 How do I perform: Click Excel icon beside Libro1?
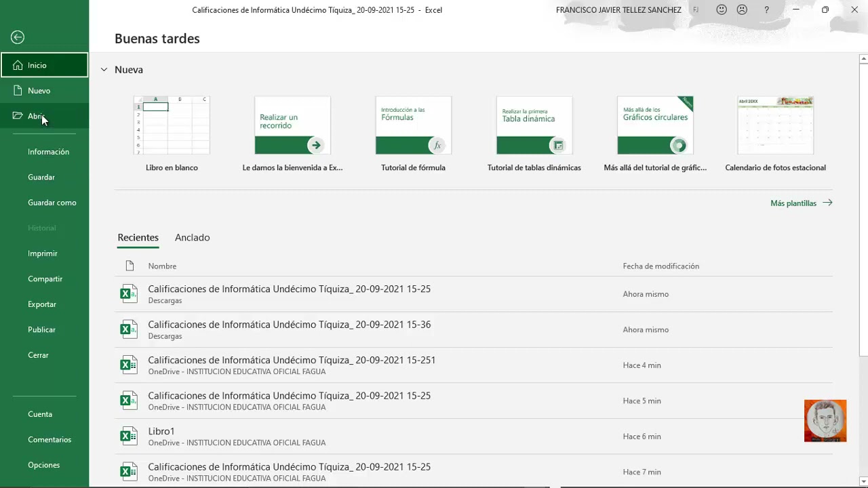(x=128, y=436)
